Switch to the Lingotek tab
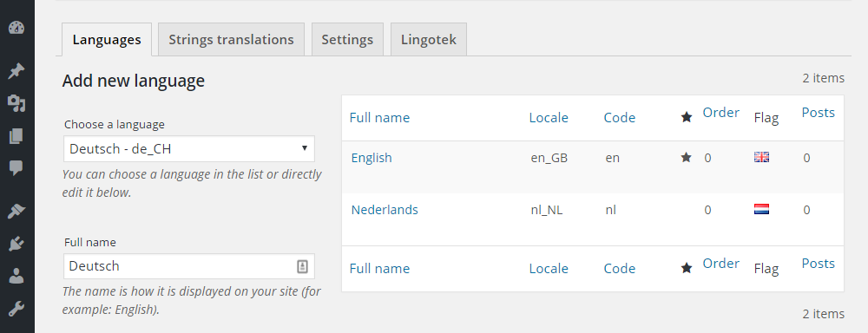 click(429, 40)
